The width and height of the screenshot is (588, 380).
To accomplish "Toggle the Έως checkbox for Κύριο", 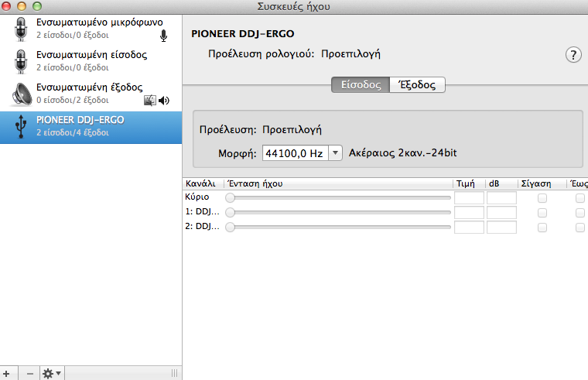I will click(x=580, y=198).
